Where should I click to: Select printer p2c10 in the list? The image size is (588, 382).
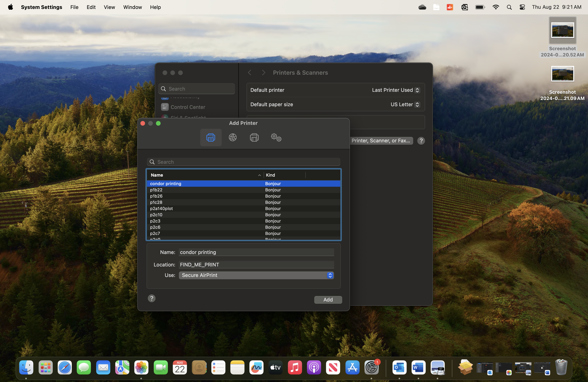pyautogui.click(x=244, y=215)
